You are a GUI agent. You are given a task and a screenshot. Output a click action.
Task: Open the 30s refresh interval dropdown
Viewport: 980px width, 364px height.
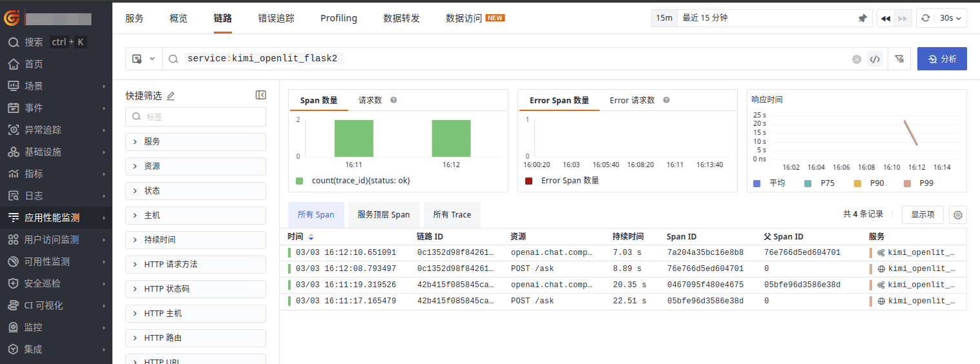pos(950,18)
